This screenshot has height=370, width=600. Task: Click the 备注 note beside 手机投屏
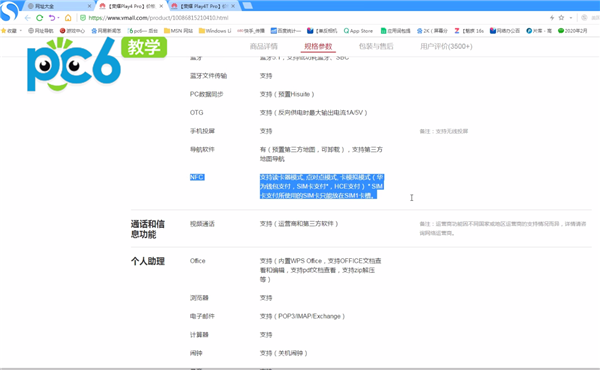[444, 131]
